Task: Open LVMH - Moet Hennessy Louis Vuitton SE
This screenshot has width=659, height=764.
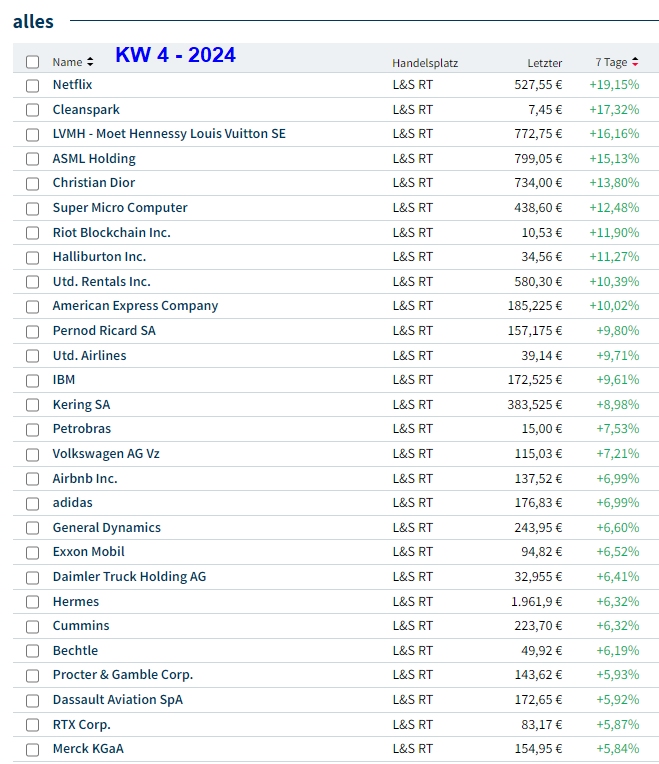Action: pos(169,134)
